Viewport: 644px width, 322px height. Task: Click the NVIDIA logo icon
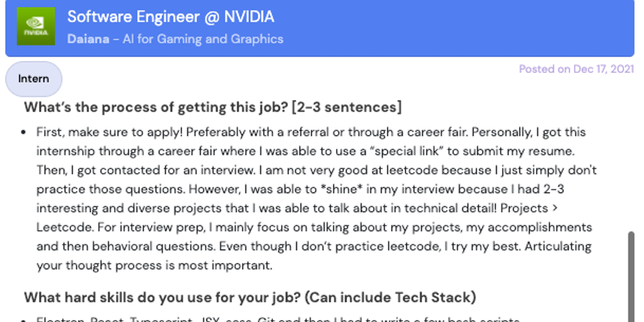(36, 27)
